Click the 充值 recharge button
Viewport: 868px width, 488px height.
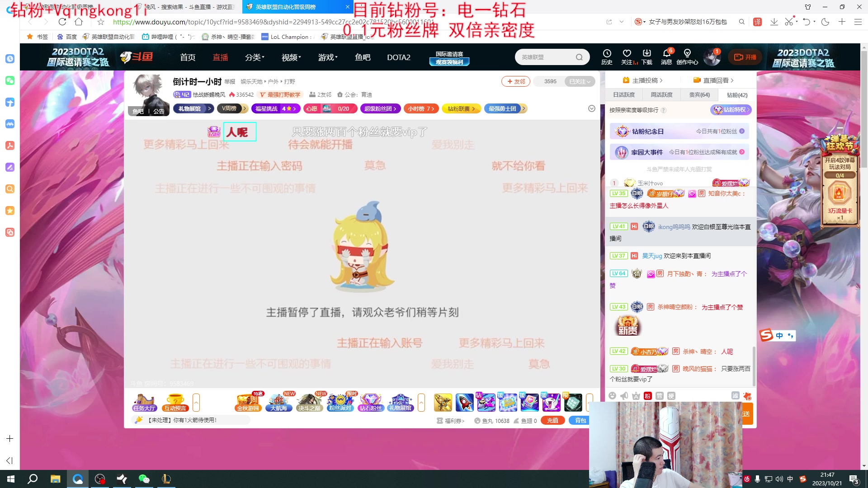(x=552, y=420)
